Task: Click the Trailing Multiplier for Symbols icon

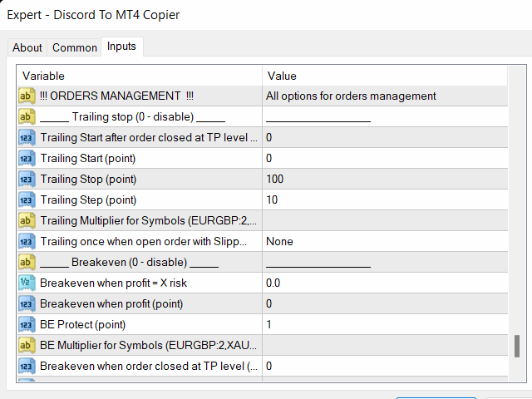Action: point(27,220)
